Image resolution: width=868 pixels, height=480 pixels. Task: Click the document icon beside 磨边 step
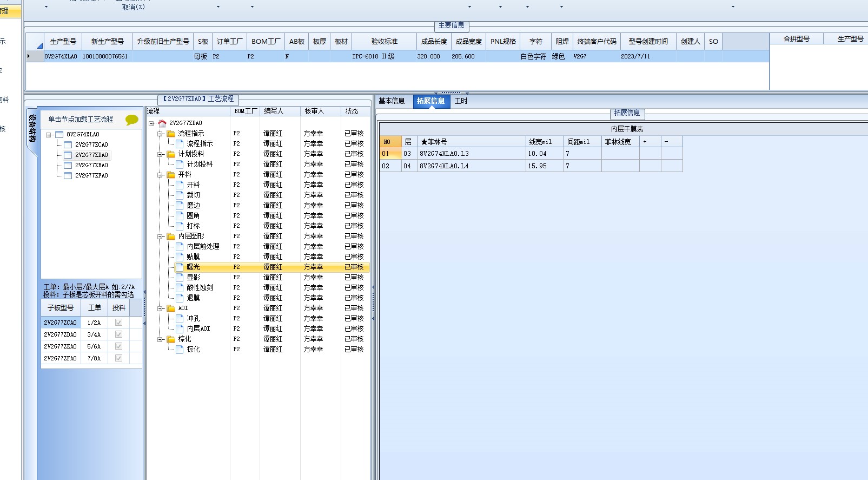[x=180, y=205]
